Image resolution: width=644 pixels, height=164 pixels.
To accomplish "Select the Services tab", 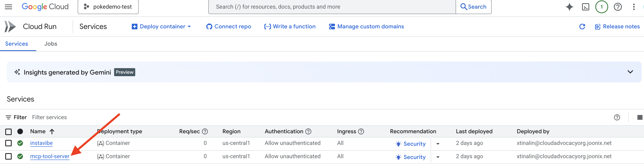I will point(17,44).
